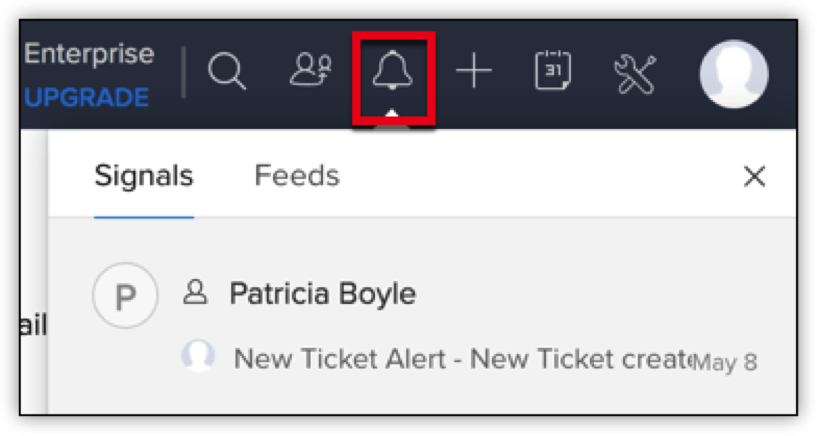This screenshot has width=817, height=436.
Task: Open the contacts people icon
Action: pos(310,72)
